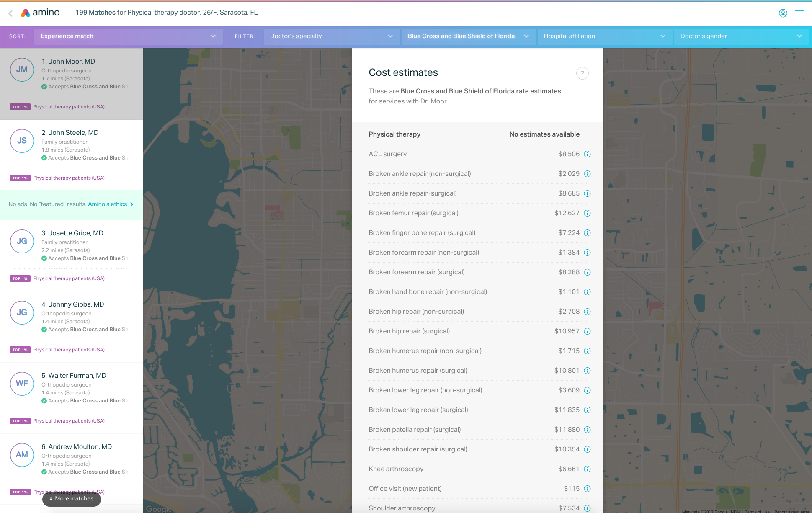Show info for Broken femur repair price
812x513 pixels.
pos(587,213)
